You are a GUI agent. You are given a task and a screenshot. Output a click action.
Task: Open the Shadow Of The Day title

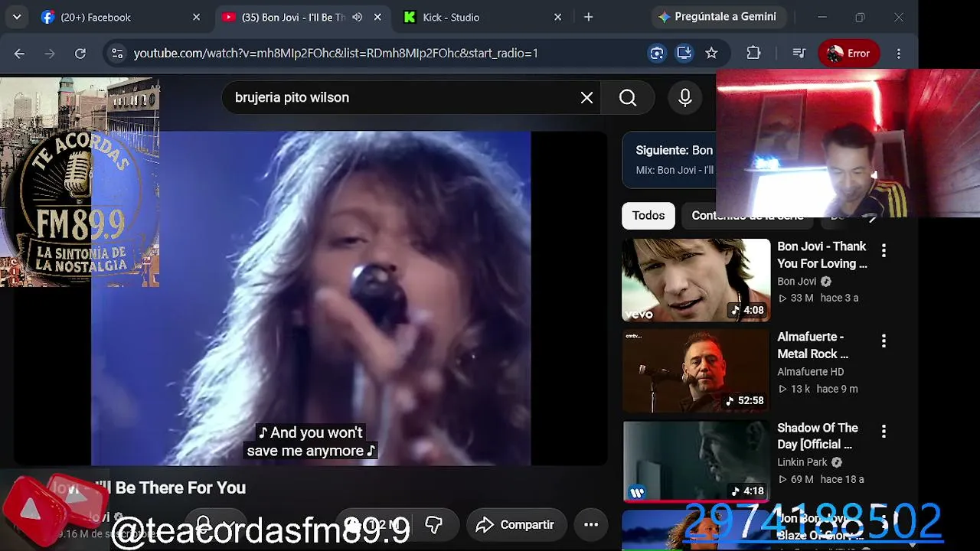coord(818,436)
